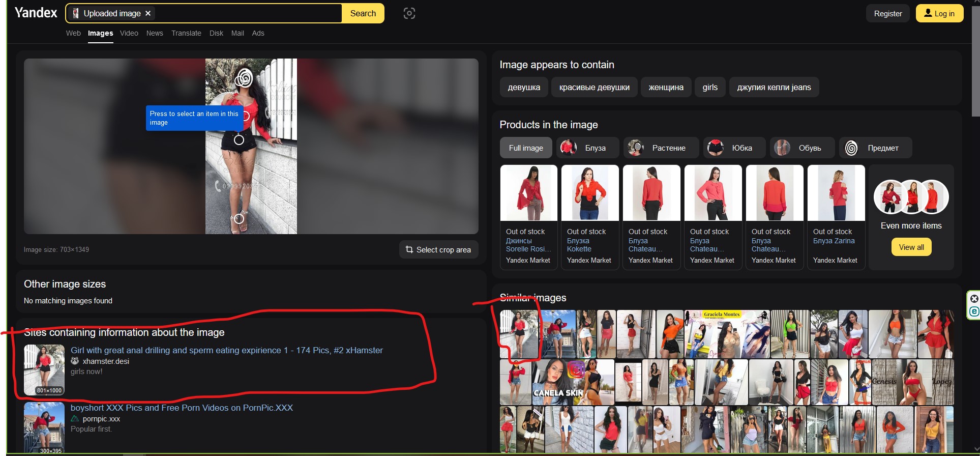Screen dimensions: 980x456
Task: Open the xHamster result title link
Action: click(227, 350)
